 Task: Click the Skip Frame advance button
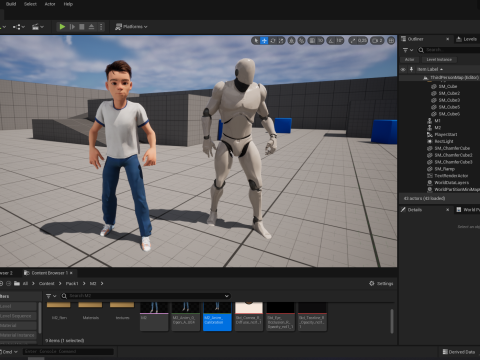[72, 27]
